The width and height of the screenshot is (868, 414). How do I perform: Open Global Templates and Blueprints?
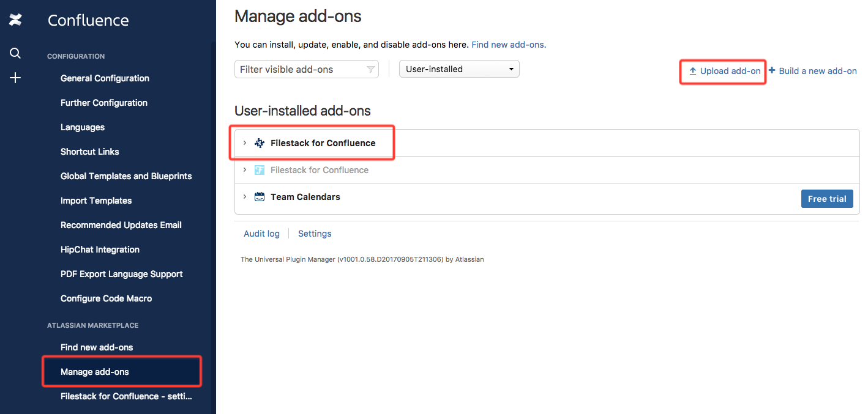(x=126, y=176)
